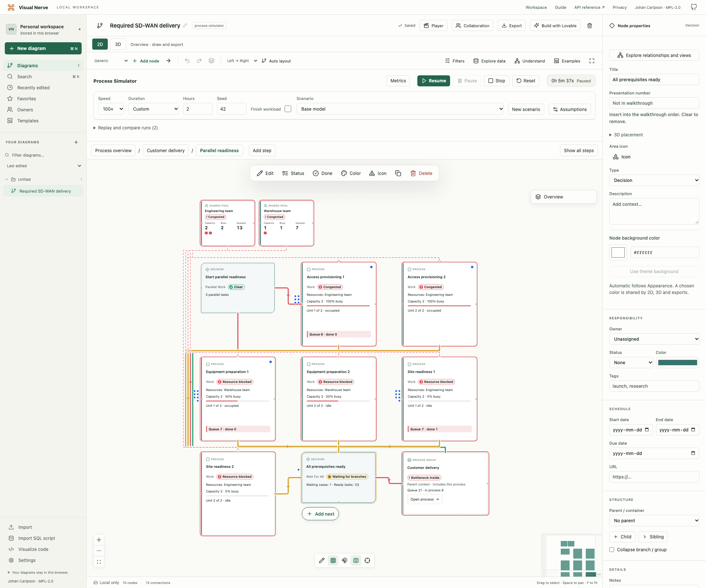Fit view using canvas frame icon
Viewport: 706px width, 588px height.
click(99, 562)
